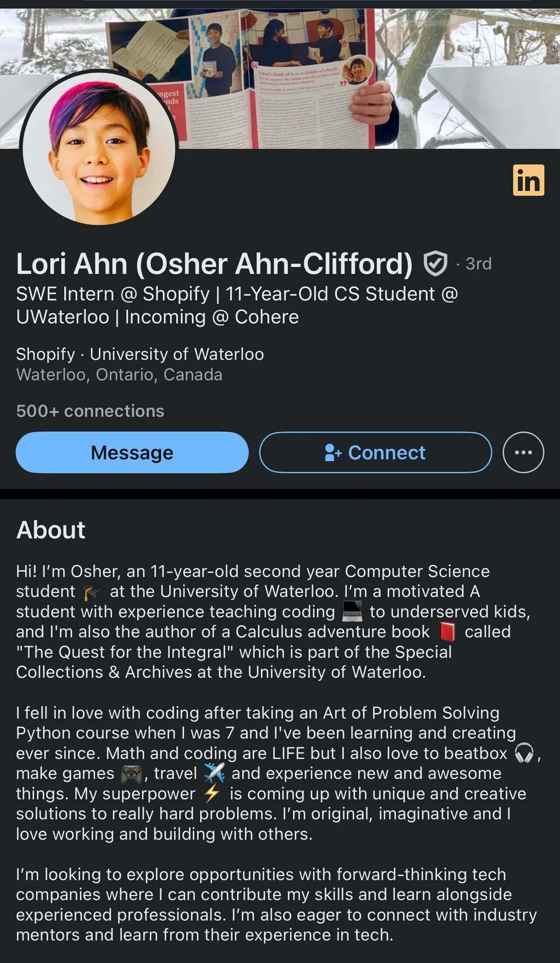Click the Shopify · University of Waterloo line

pyautogui.click(x=140, y=354)
